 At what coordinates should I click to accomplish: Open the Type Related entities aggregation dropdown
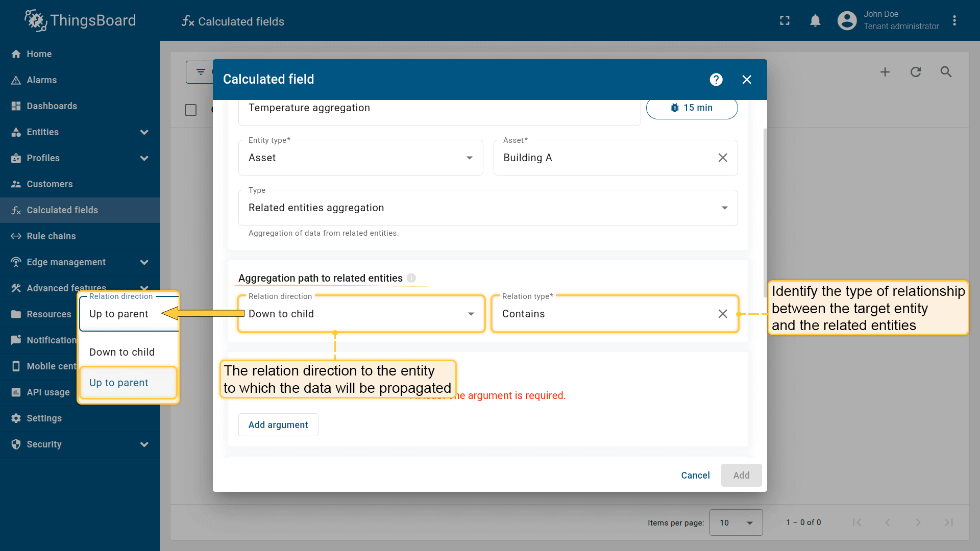487,208
